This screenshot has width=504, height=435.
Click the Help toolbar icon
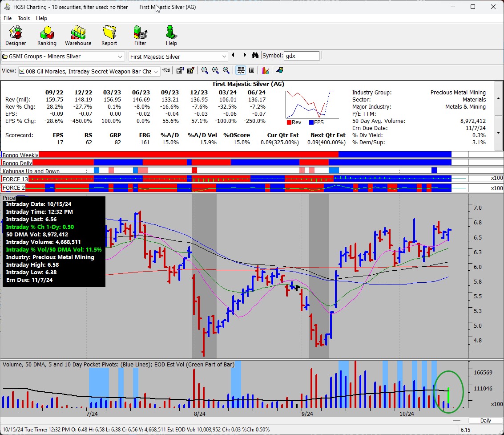click(x=171, y=36)
